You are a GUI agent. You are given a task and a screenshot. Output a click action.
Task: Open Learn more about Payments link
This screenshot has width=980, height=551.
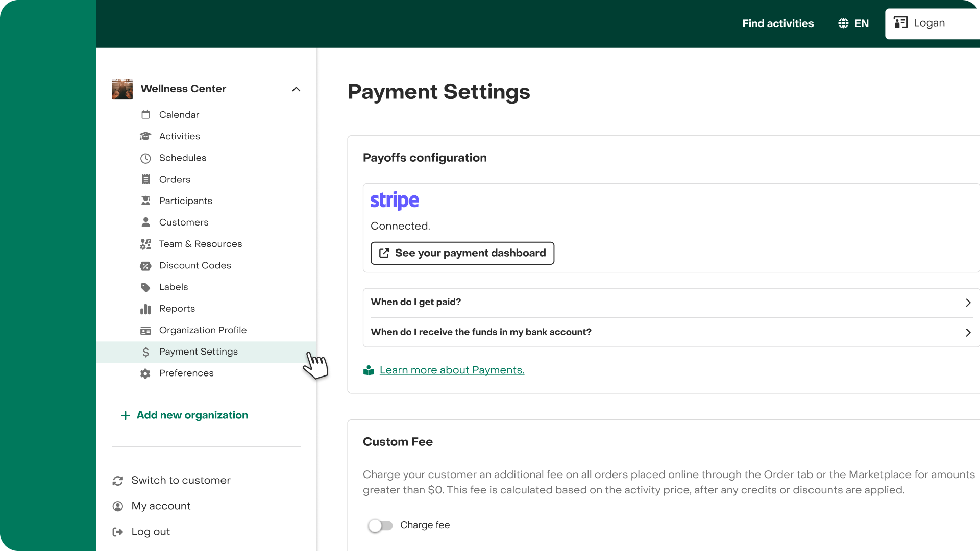point(452,370)
